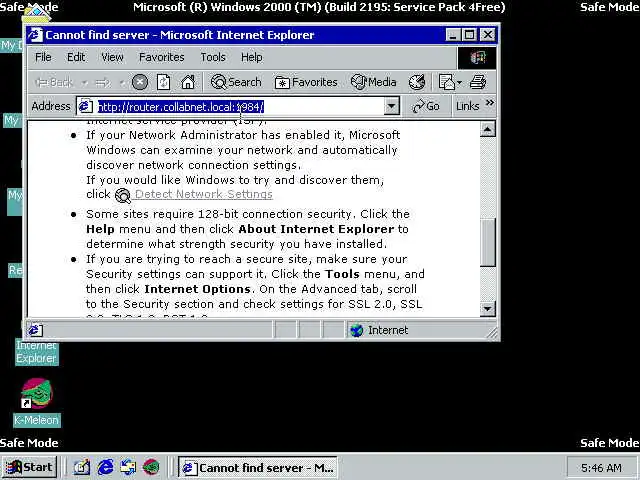640x480 pixels.
Task: Open the Favorites menu
Action: pyautogui.click(x=162, y=57)
